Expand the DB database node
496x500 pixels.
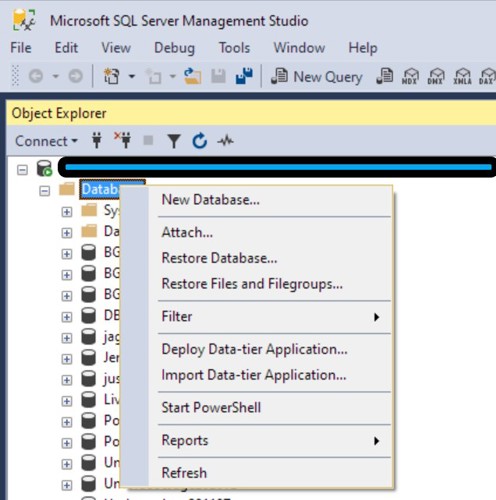[67, 317]
